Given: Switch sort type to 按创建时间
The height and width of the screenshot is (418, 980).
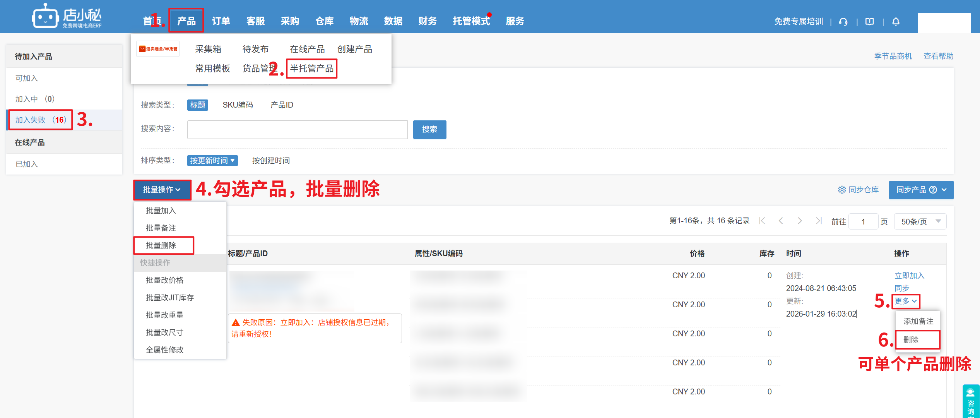Looking at the screenshot, I should click(271, 161).
